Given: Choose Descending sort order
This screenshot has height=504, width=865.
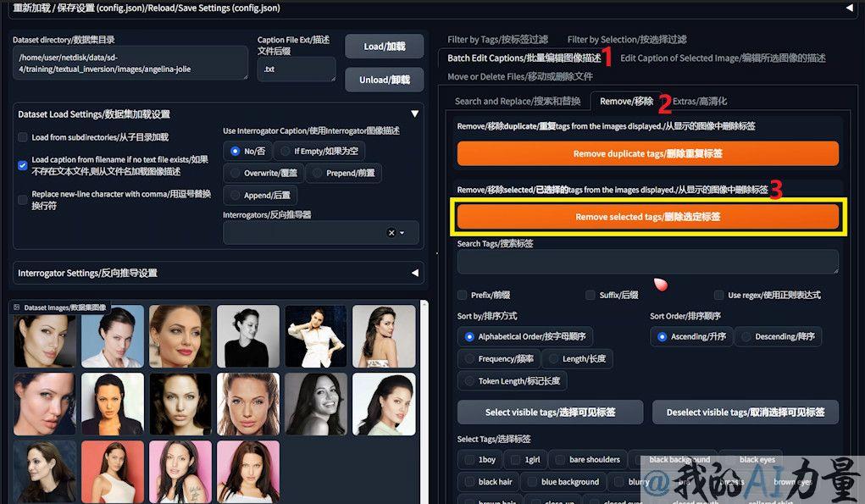Looking at the screenshot, I should coord(746,336).
